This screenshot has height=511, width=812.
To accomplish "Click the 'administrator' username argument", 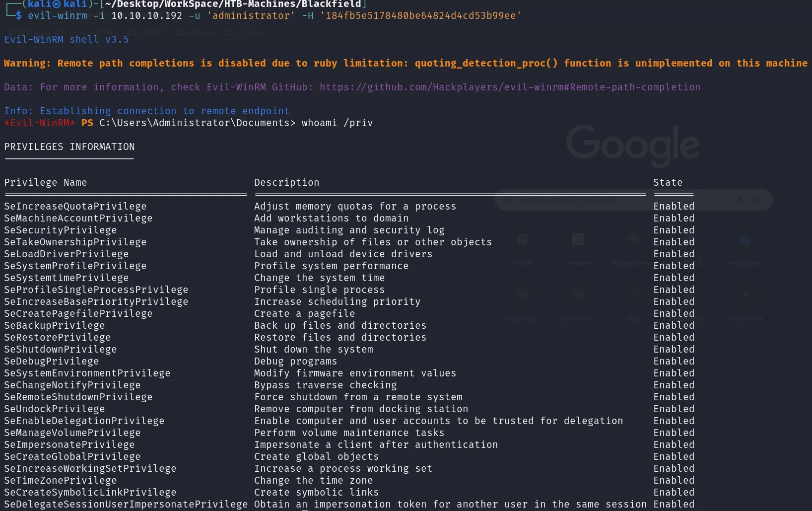I will click(x=251, y=16).
